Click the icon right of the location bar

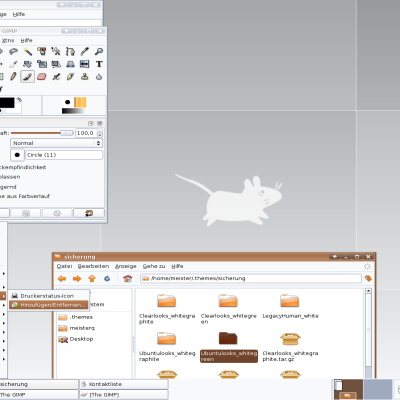368,278
